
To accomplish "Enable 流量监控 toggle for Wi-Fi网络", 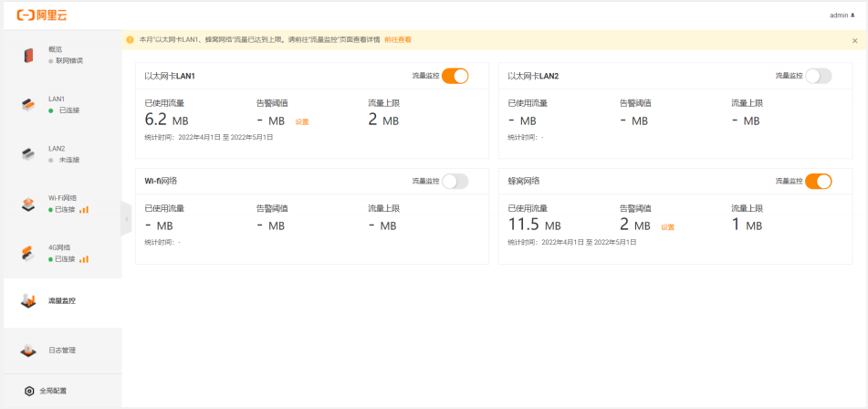I will pos(455,181).
